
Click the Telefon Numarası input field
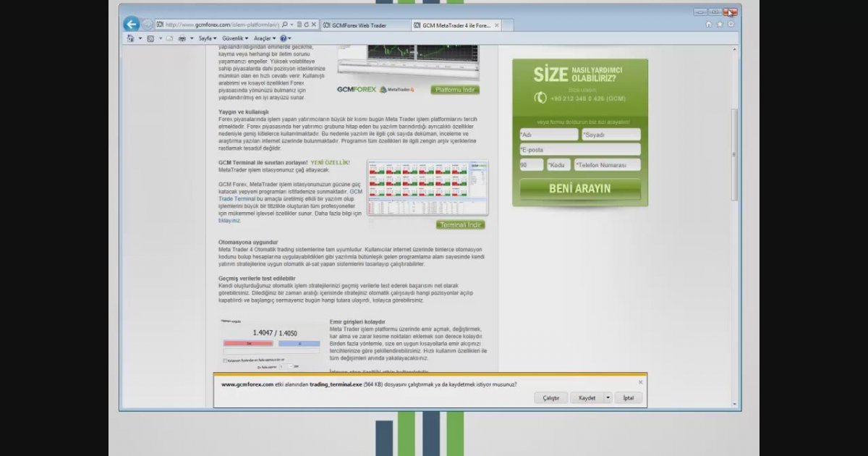pyautogui.click(x=608, y=165)
